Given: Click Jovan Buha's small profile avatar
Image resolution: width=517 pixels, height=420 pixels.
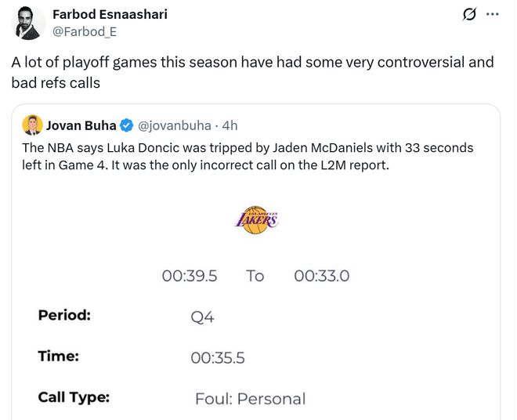Looking at the screenshot, I should (x=32, y=125).
